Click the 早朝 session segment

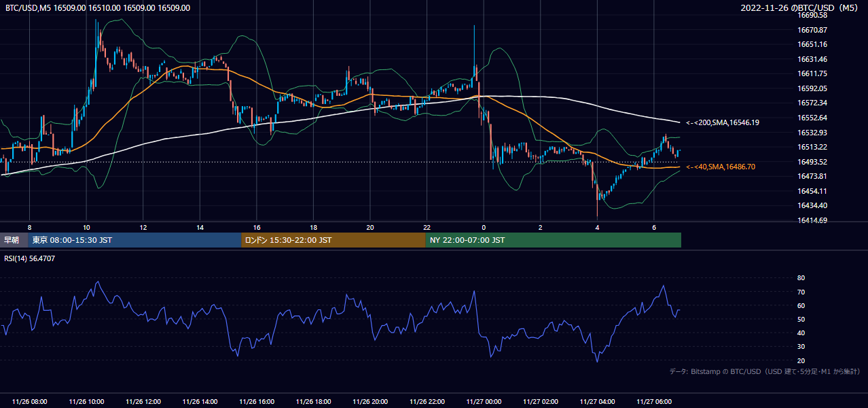click(14, 240)
